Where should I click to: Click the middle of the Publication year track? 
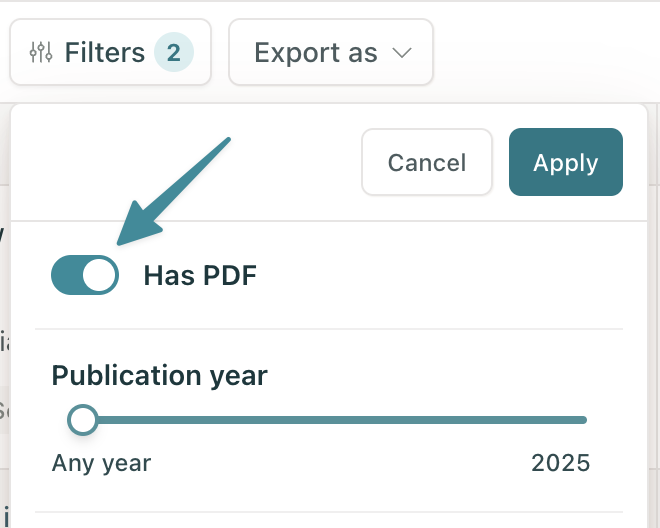point(335,420)
